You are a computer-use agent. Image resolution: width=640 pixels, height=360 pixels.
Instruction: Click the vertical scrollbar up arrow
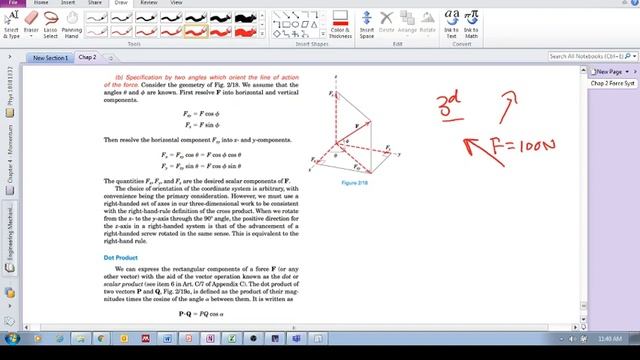[x=583, y=70]
